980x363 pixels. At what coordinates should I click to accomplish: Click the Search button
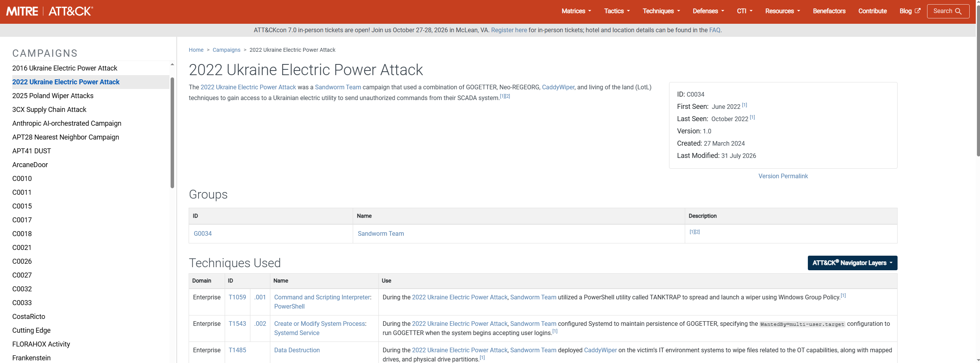coord(948,11)
